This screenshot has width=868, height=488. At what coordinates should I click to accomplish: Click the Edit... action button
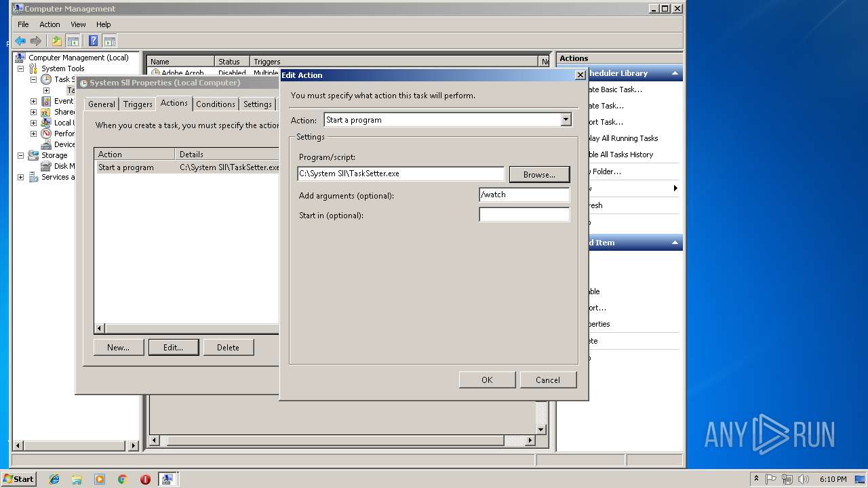coord(174,347)
